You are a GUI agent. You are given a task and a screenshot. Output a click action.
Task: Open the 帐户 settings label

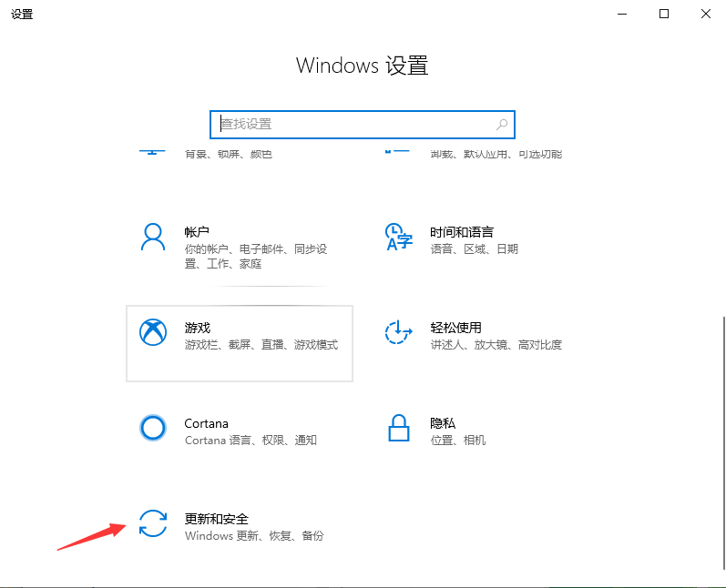coord(198,232)
